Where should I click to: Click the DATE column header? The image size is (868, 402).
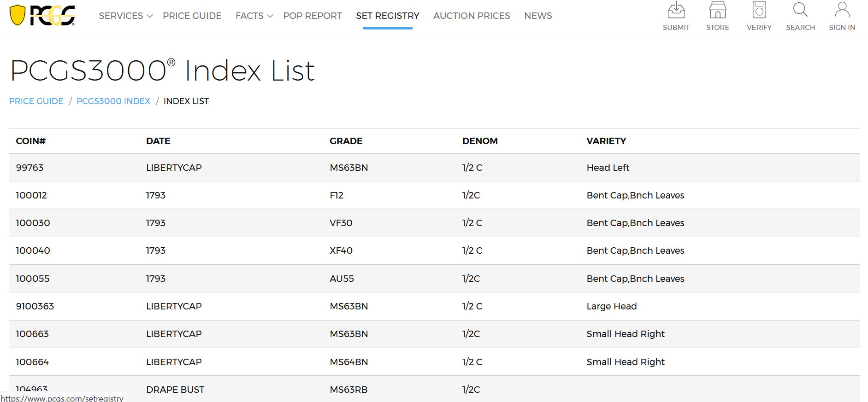tap(158, 141)
